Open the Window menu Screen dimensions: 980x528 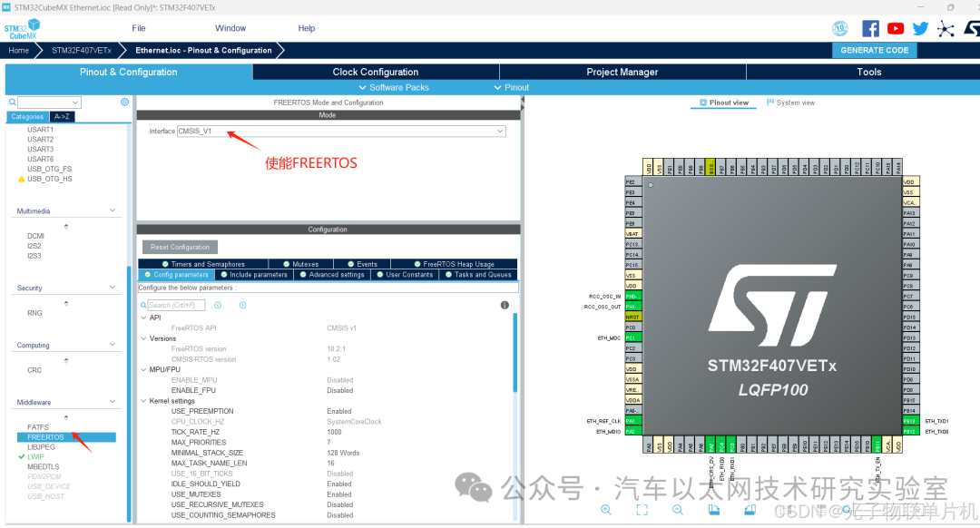[x=230, y=28]
